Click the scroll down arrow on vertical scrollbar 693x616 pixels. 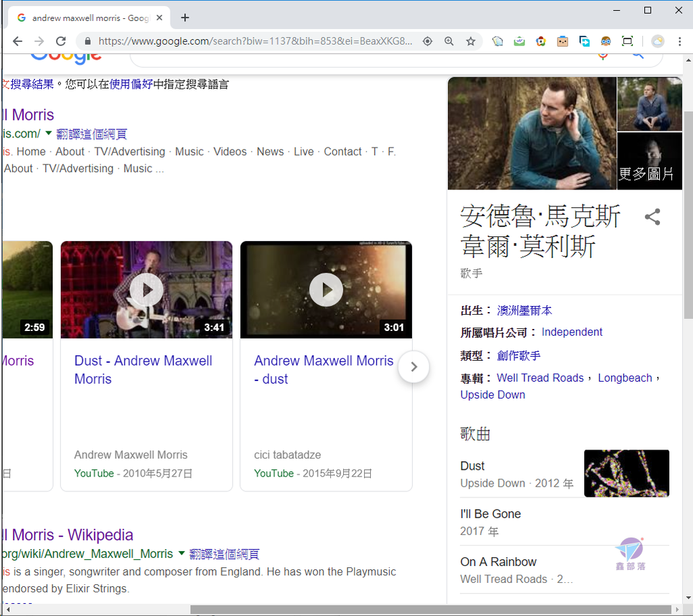pos(688,598)
